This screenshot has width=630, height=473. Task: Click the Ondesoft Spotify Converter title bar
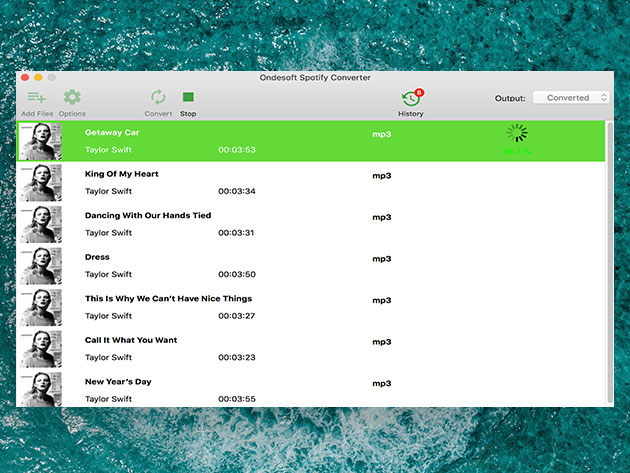click(x=315, y=78)
